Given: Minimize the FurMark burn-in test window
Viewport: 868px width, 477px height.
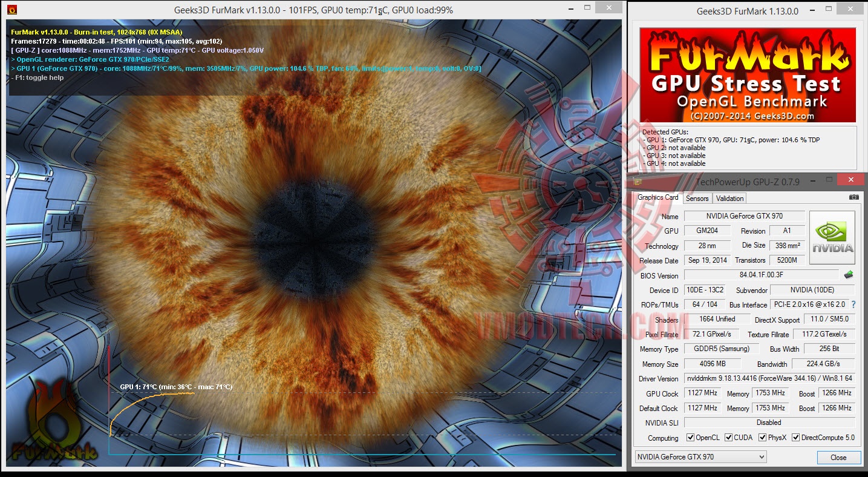Looking at the screenshot, I should pyautogui.click(x=572, y=10).
